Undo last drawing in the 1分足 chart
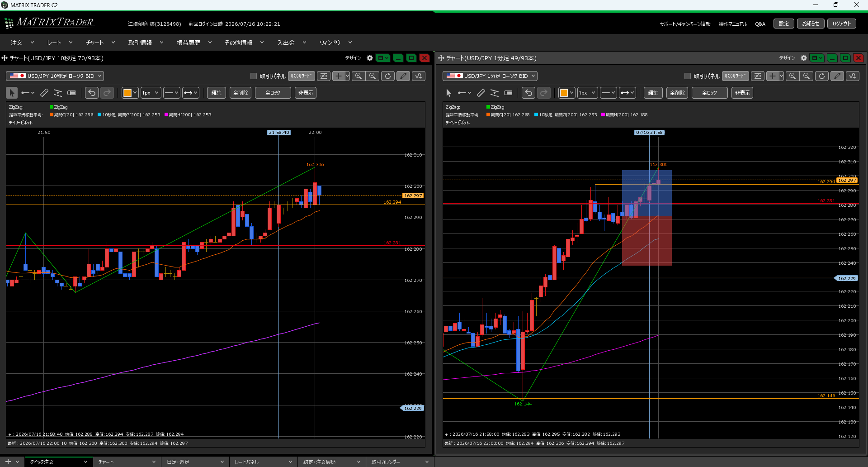 (528, 93)
